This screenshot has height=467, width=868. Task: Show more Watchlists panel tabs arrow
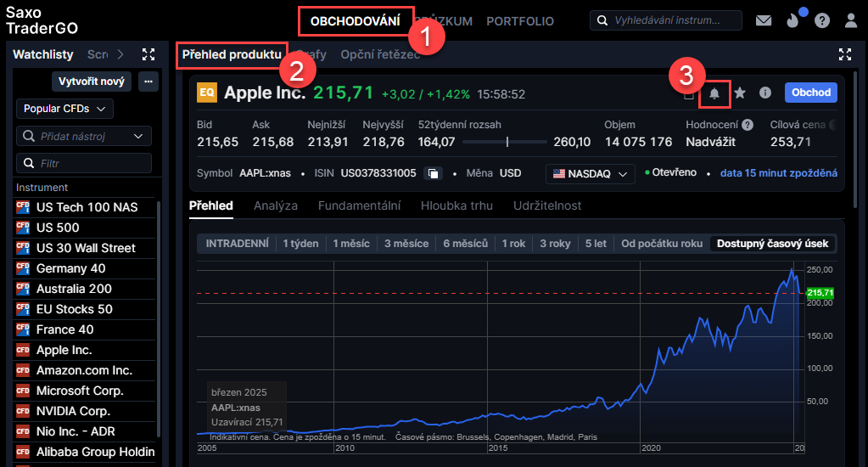tap(120, 54)
